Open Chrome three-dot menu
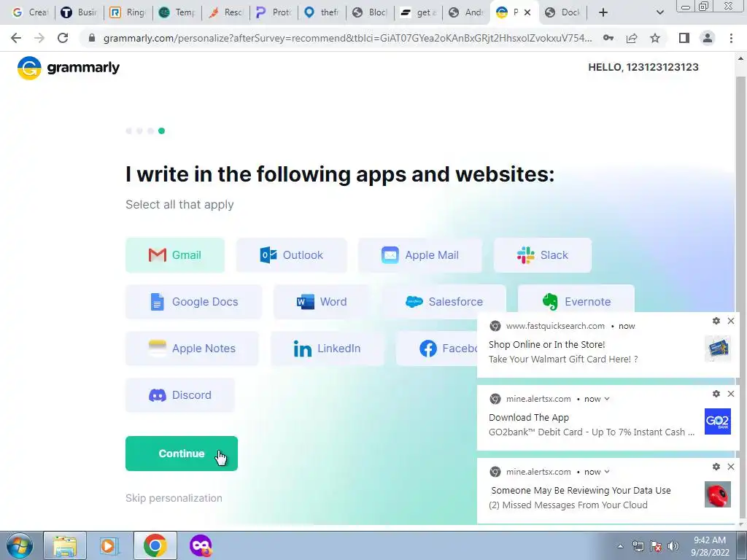The height and width of the screenshot is (560, 747). pos(731,38)
